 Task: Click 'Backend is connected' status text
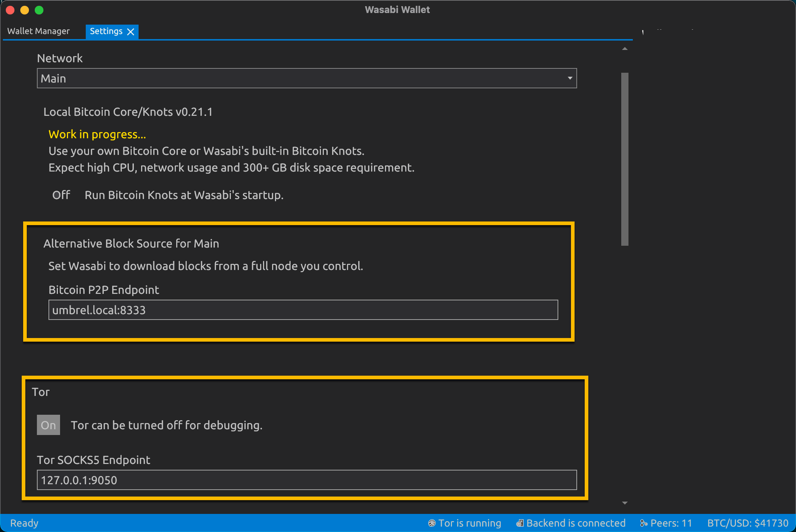[x=576, y=523]
